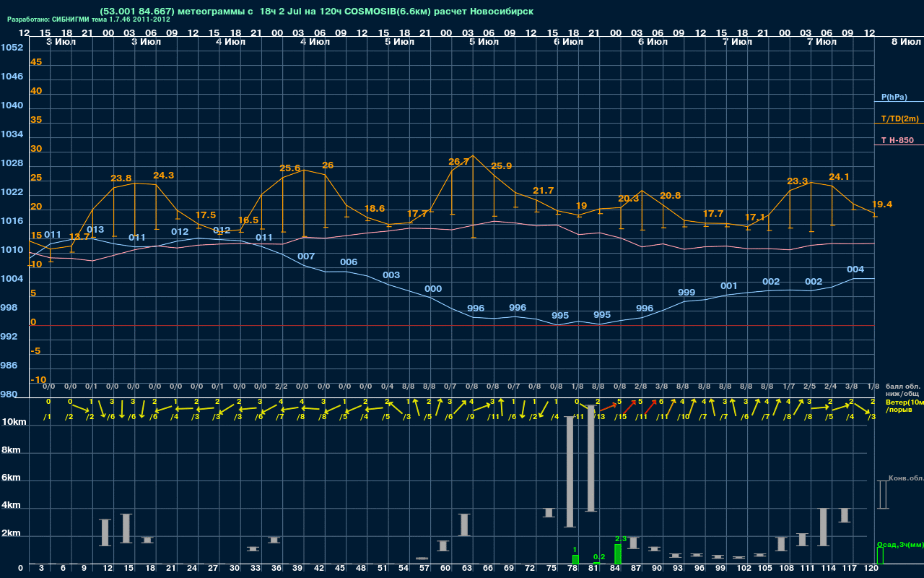The image size is (924, 578).
Task: Click temperature value 16.5
Action: click(248, 220)
